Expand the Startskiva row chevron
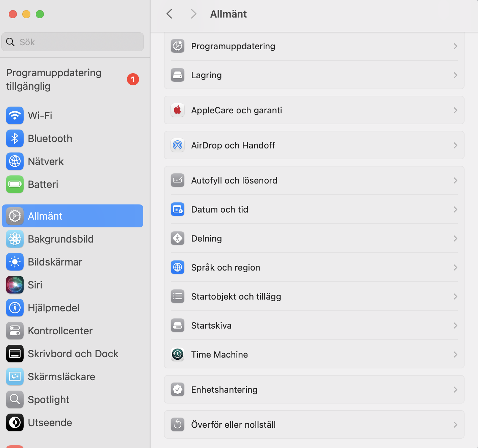478x448 pixels. 455,326
